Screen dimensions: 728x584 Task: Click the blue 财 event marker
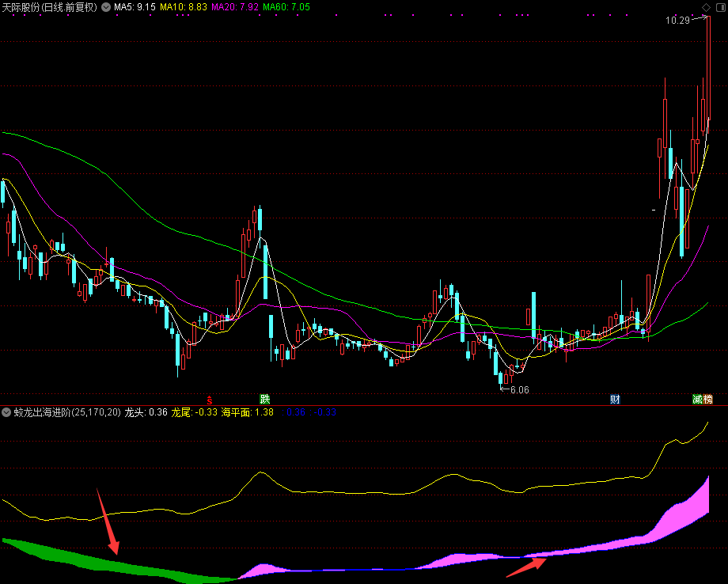click(615, 399)
